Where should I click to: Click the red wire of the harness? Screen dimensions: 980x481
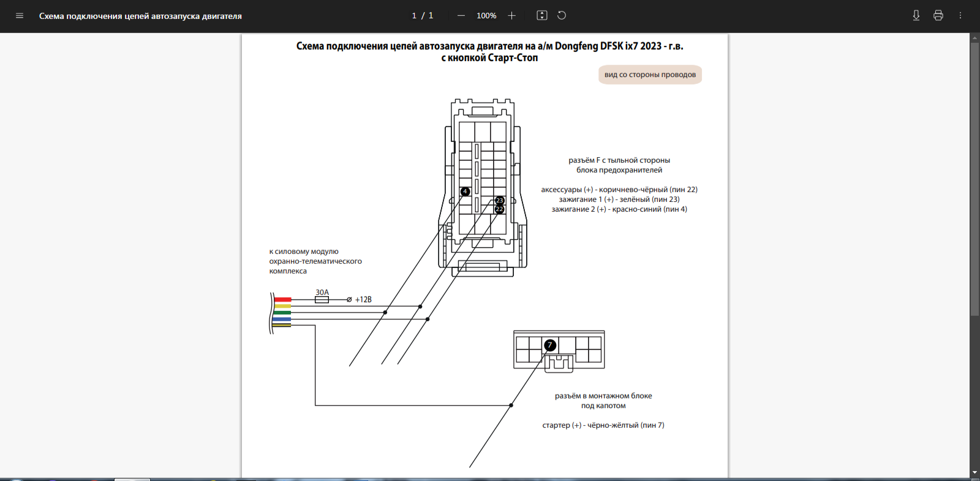pos(282,300)
